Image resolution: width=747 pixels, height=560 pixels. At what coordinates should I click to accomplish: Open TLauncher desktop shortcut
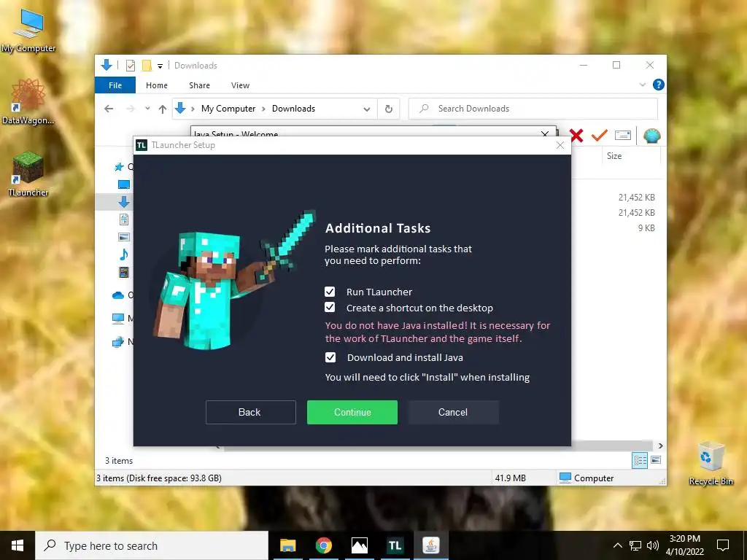28,174
